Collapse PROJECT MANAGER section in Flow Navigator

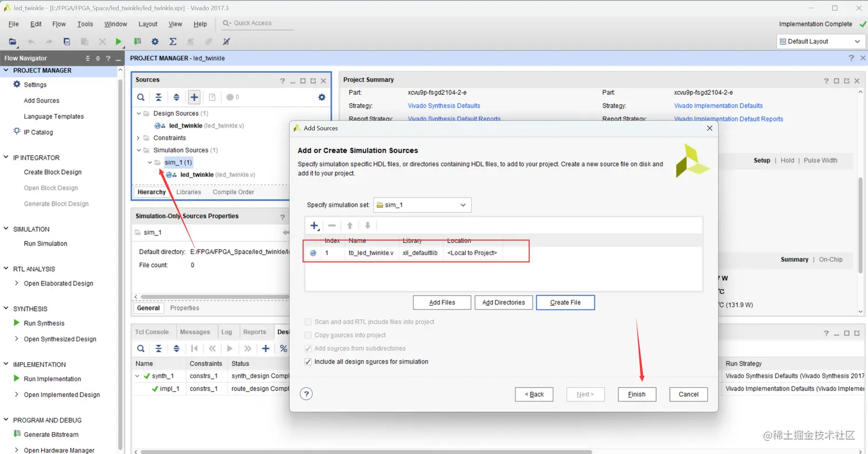click(7, 71)
